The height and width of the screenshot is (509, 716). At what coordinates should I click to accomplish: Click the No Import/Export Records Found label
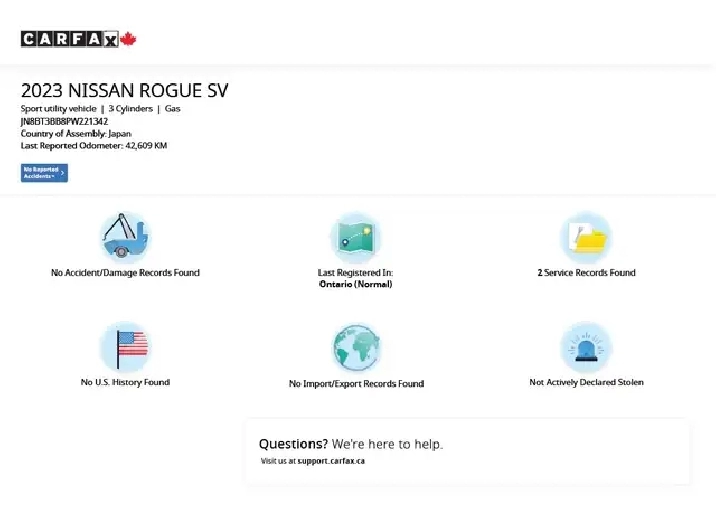[355, 383]
